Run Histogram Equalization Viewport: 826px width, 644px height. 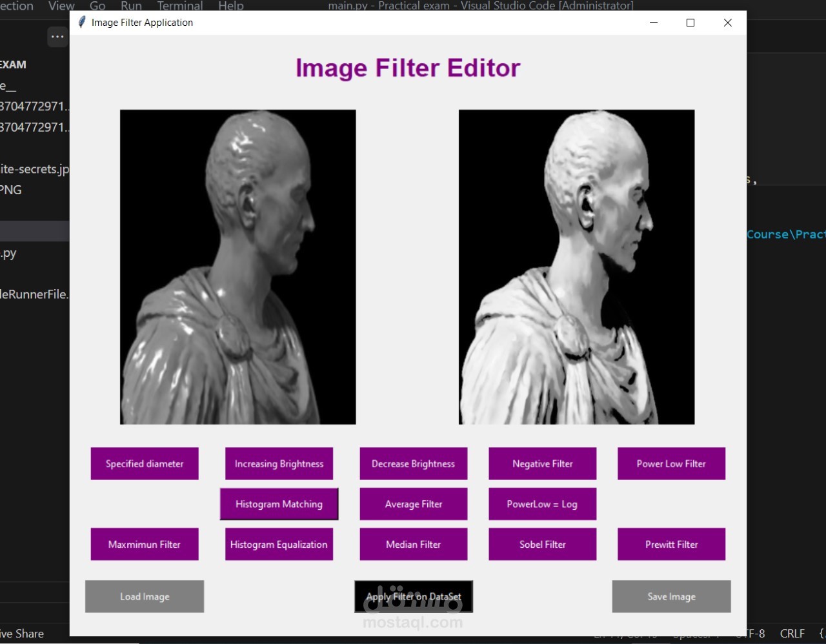[x=279, y=544]
